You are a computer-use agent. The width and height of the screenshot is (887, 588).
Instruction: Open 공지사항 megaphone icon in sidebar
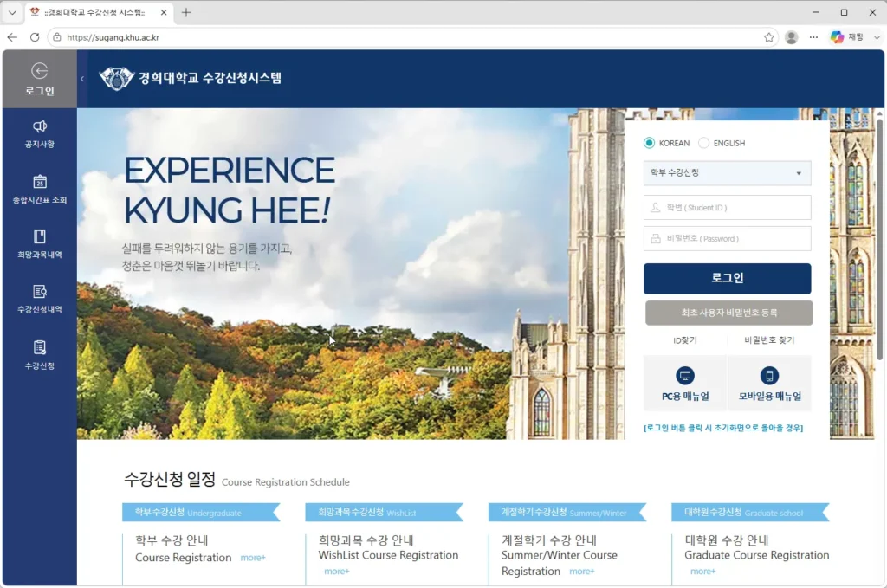40,126
